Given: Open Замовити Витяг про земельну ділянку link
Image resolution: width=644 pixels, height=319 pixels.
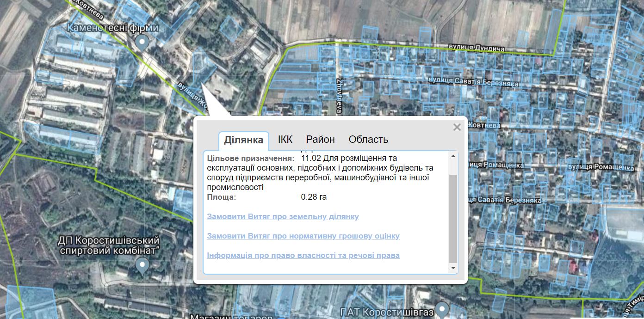Looking at the screenshot, I should [283, 216].
